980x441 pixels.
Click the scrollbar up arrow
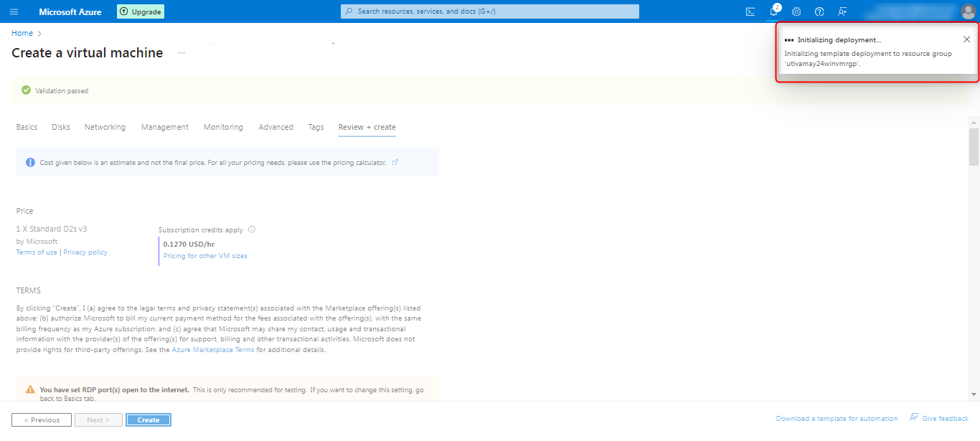click(974, 123)
